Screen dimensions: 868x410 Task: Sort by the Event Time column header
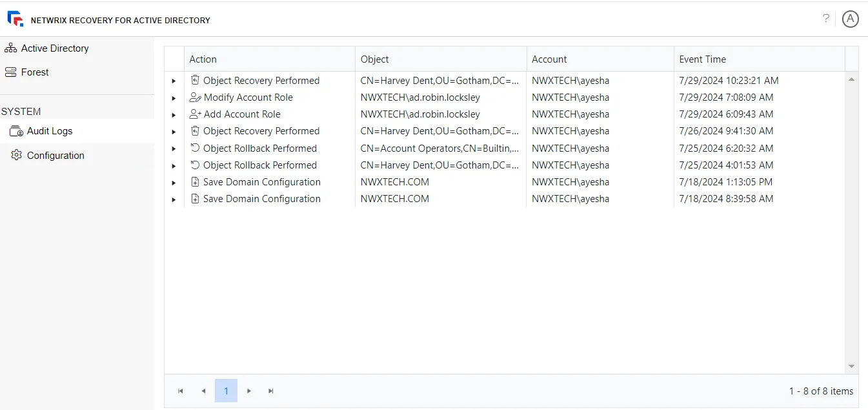coord(760,59)
